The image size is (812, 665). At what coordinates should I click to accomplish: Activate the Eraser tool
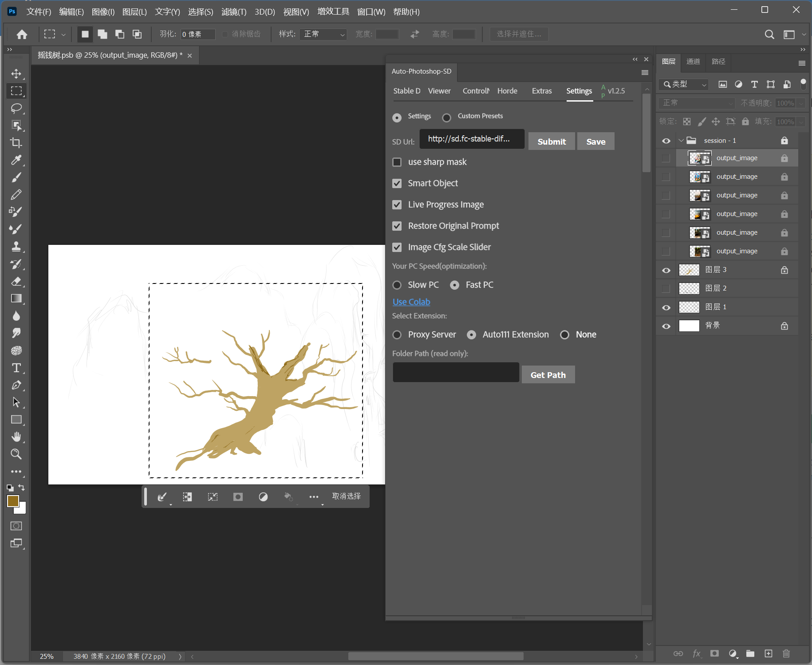pyautogui.click(x=16, y=281)
